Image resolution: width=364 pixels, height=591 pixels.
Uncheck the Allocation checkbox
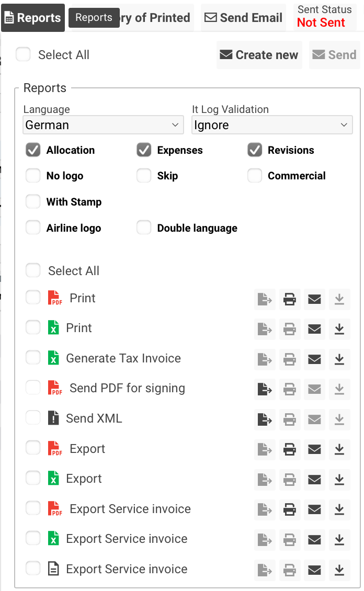[x=33, y=151]
